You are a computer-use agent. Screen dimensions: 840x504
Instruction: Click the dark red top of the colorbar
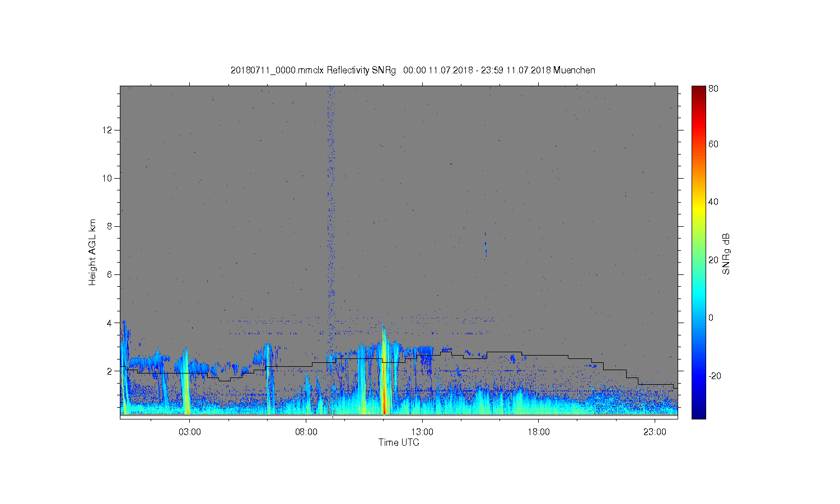(698, 91)
